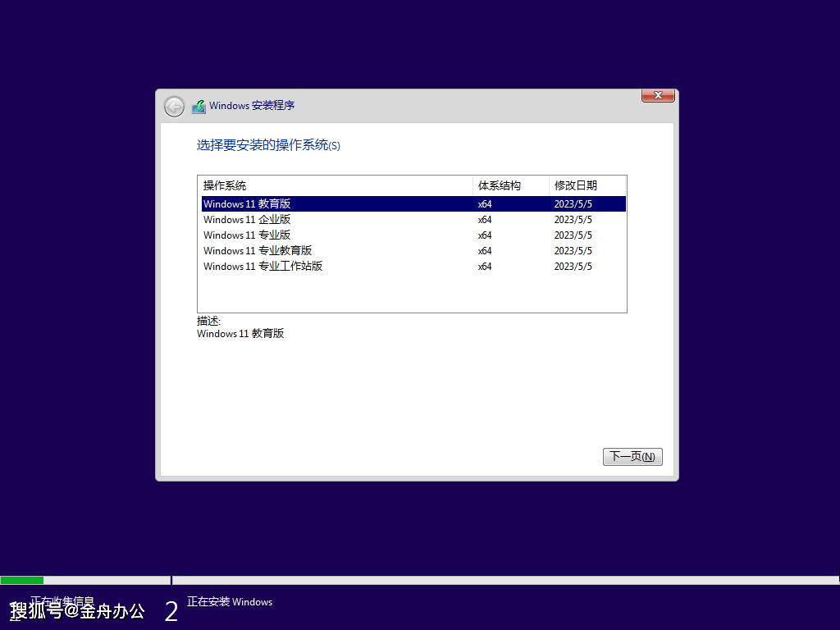Click the Windows 安装程序 title text
840x630 pixels.
coord(252,106)
